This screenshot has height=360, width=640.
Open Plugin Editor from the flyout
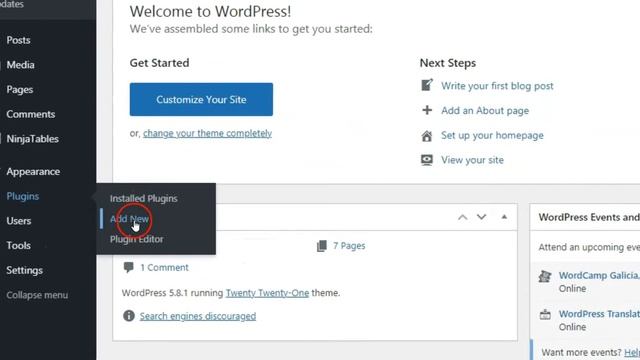[136, 239]
